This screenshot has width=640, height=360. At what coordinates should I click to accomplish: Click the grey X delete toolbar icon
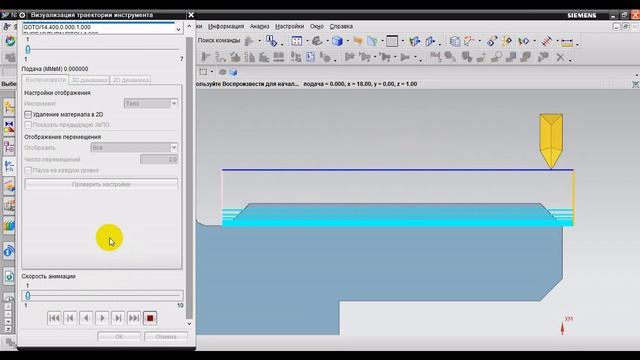[560, 57]
